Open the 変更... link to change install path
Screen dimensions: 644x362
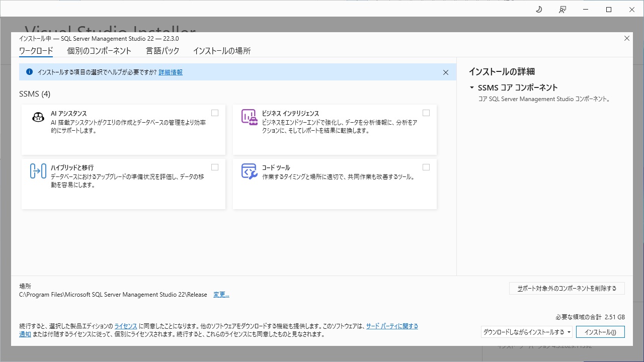pos(221,294)
